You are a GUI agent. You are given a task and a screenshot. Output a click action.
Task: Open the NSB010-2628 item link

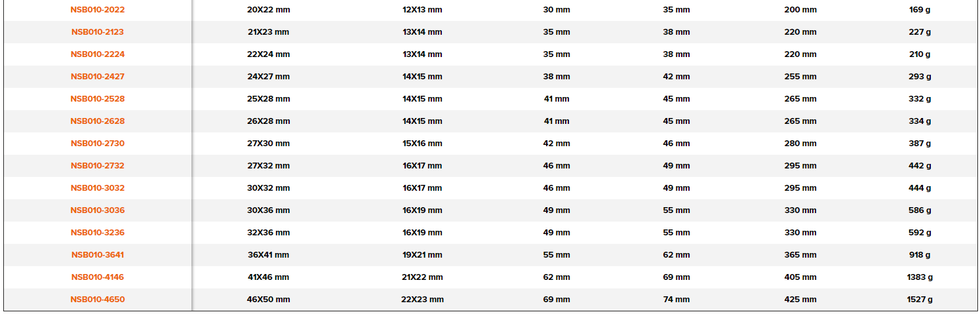click(98, 121)
